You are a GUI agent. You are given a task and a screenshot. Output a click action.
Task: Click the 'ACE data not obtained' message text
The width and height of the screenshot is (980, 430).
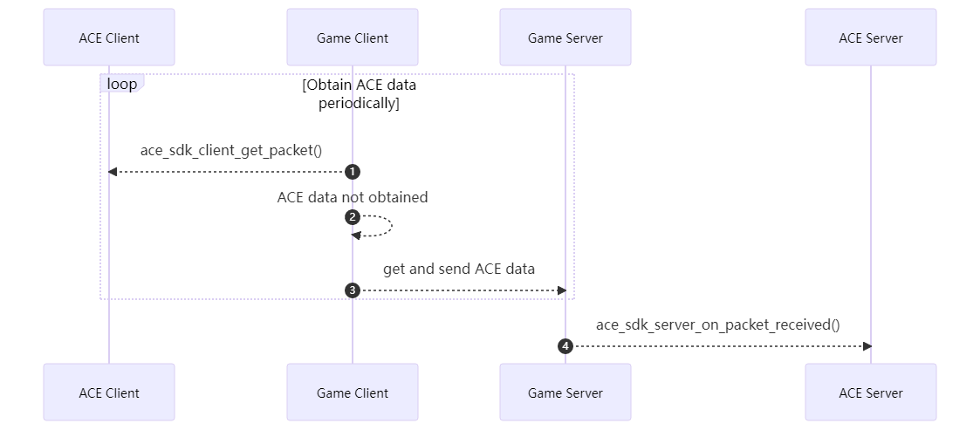pyautogui.click(x=353, y=197)
